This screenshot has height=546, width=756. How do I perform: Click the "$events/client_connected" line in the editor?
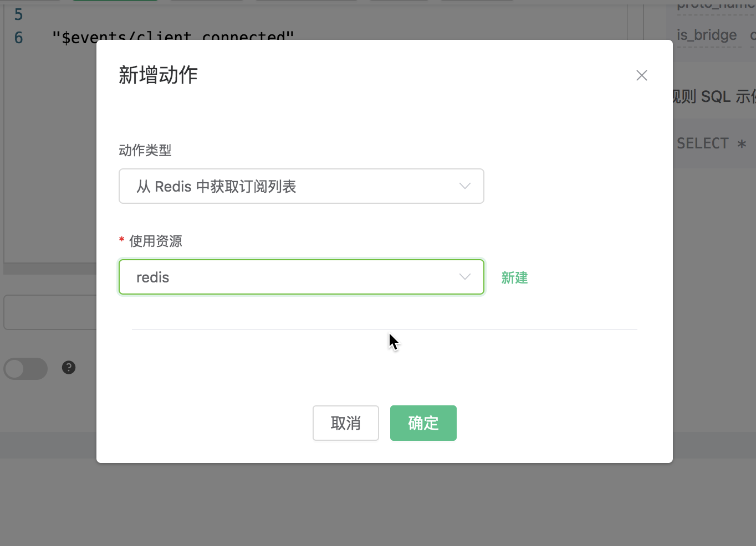[172, 37]
